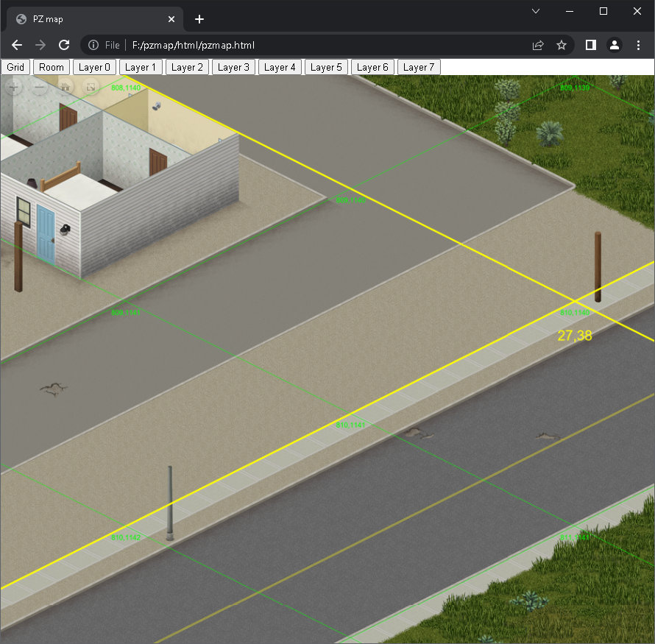
Task: Open the browser side panel
Action: [591, 45]
